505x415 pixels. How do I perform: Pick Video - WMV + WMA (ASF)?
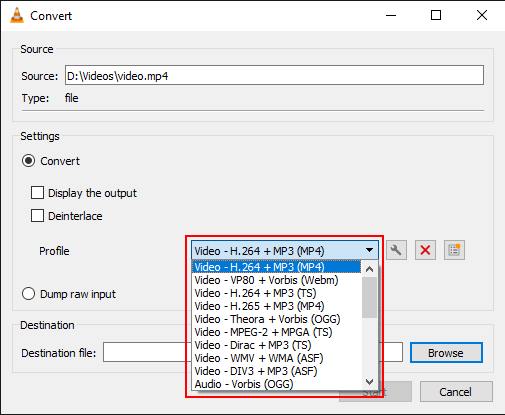[276, 358]
